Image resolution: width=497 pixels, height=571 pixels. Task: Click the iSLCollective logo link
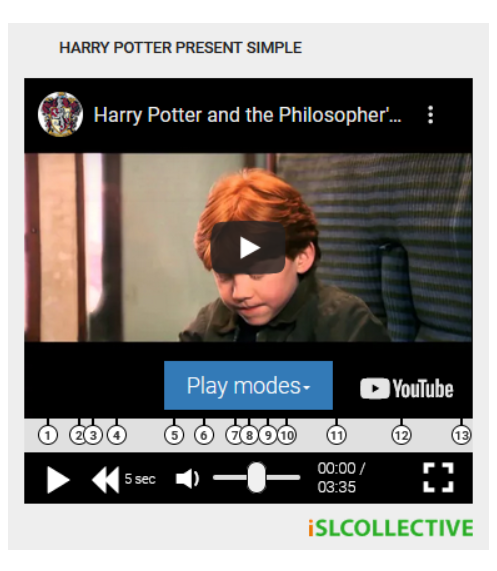[391, 528]
